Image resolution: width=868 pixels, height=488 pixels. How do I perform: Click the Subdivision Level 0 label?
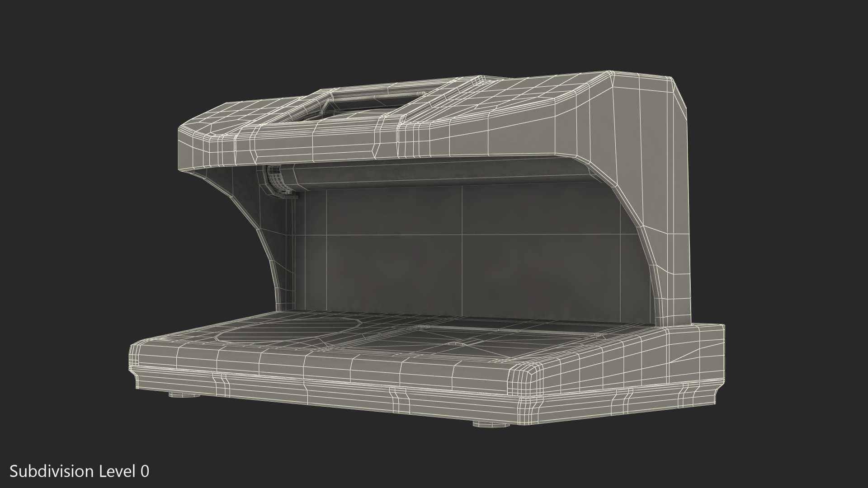pos(80,471)
